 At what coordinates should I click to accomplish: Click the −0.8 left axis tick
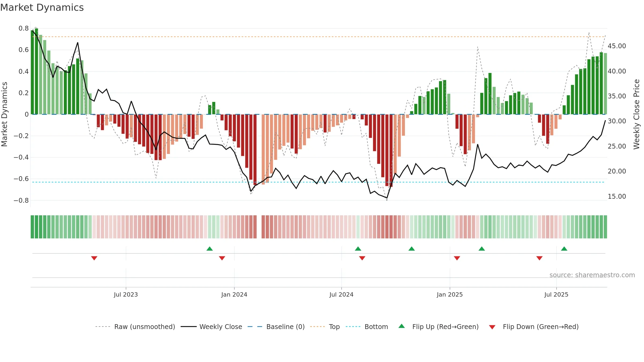click(21, 200)
